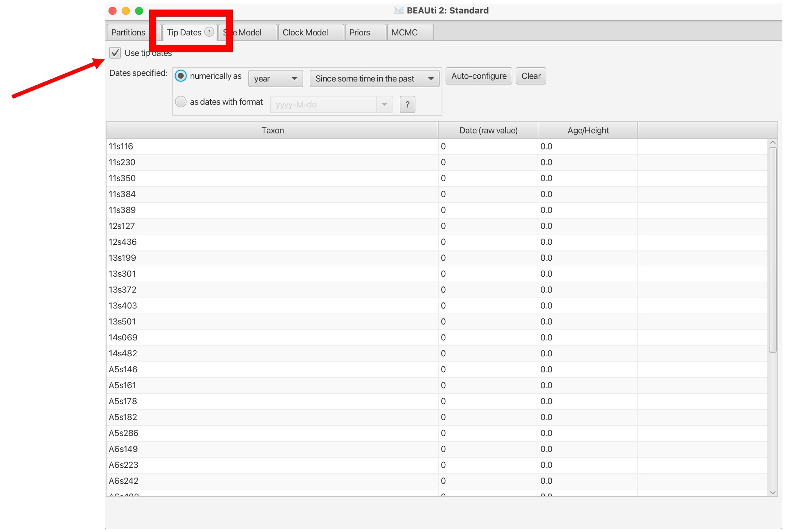This screenshot has height=532, width=787.
Task: Click the Date (raw value) column header
Action: click(488, 130)
